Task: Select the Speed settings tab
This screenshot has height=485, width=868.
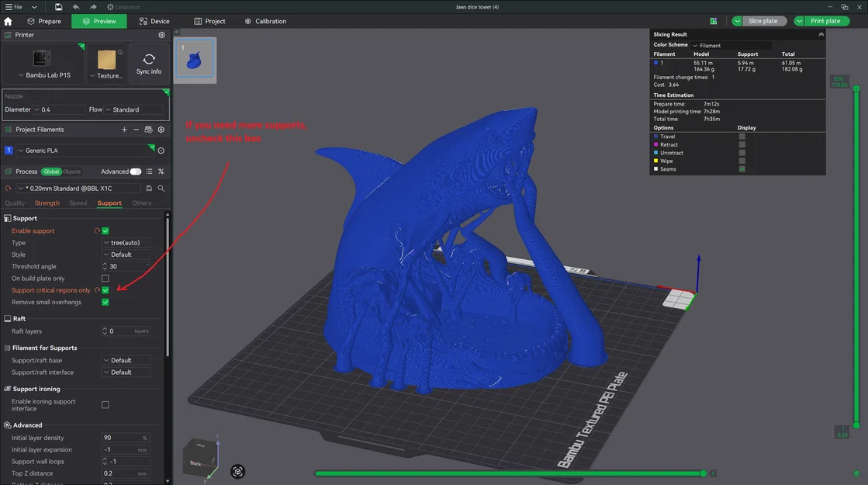Action: tap(78, 203)
